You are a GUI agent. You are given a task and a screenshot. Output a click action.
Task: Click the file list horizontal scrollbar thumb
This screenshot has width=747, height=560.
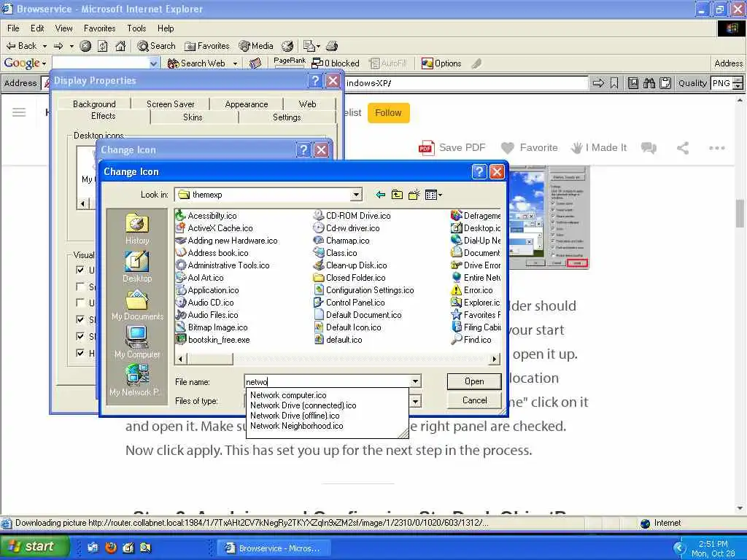(209, 359)
